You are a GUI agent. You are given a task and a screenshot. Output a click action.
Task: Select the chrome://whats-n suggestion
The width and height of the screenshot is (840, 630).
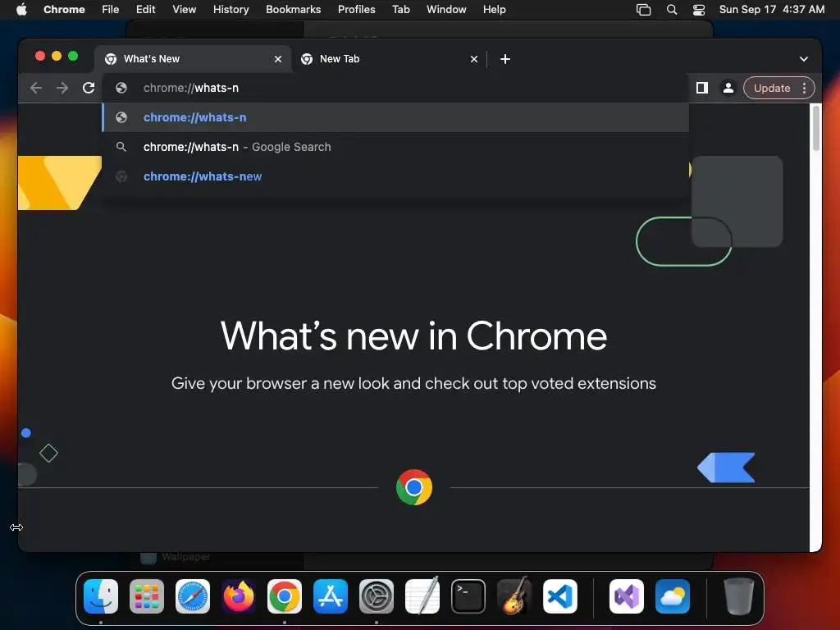point(395,117)
